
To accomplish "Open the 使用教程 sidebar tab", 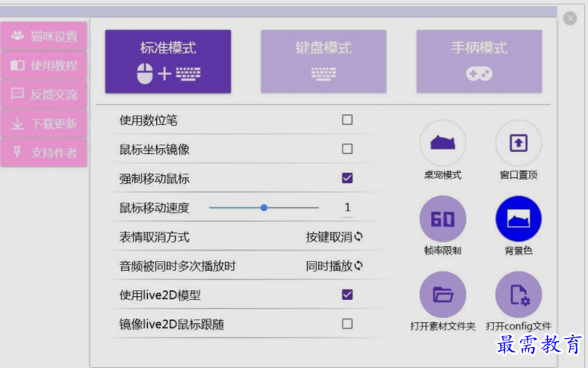I will pos(44,65).
